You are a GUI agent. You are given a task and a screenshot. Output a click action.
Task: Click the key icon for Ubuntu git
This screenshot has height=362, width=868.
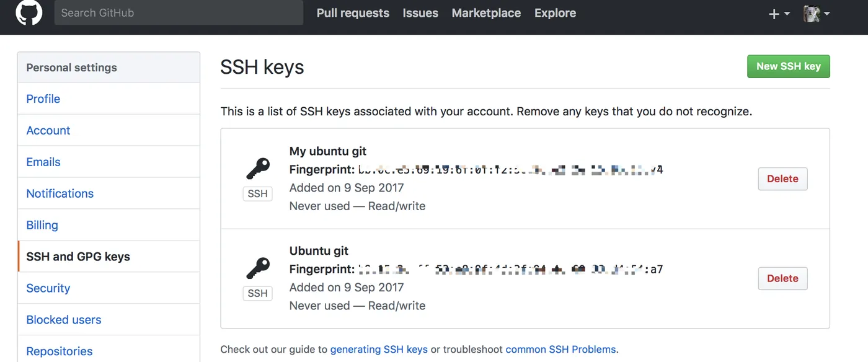click(258, 268)
